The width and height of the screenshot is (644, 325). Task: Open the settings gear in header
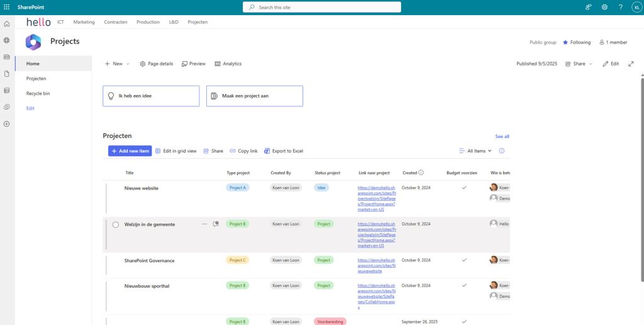(604, 7)
